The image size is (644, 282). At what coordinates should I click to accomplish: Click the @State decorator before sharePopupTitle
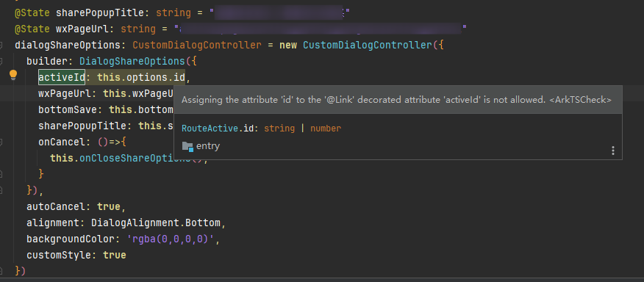(32, 12)
